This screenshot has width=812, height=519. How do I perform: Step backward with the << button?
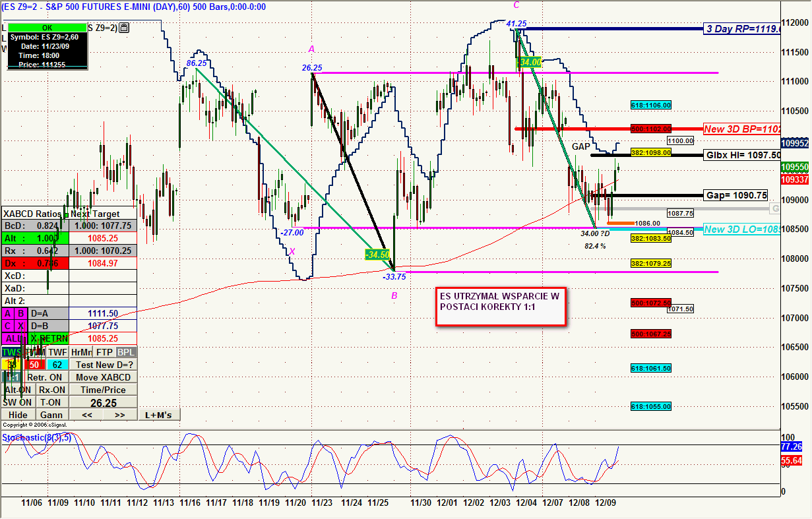coord(86,415)
